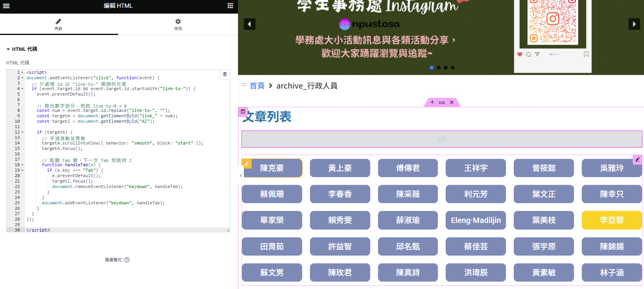The width and height of the screenshot is (644, 289).
Task: Select the 內容 tab
Action: [58, 24]
